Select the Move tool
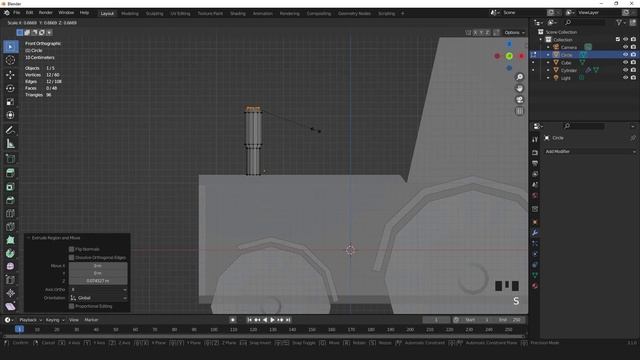Viewport: 640px width, 360px height. click(x=10, y=75)
